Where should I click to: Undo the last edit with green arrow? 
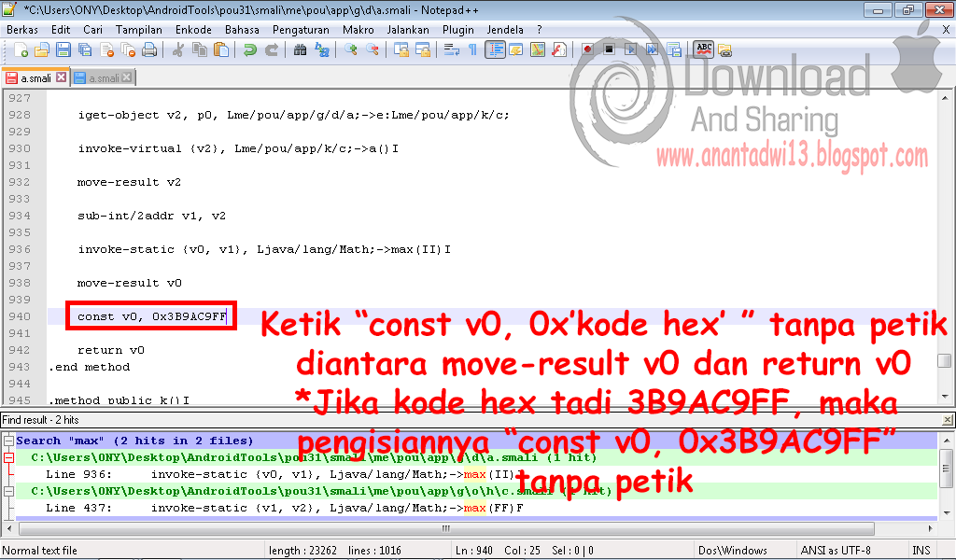(249, 50)
